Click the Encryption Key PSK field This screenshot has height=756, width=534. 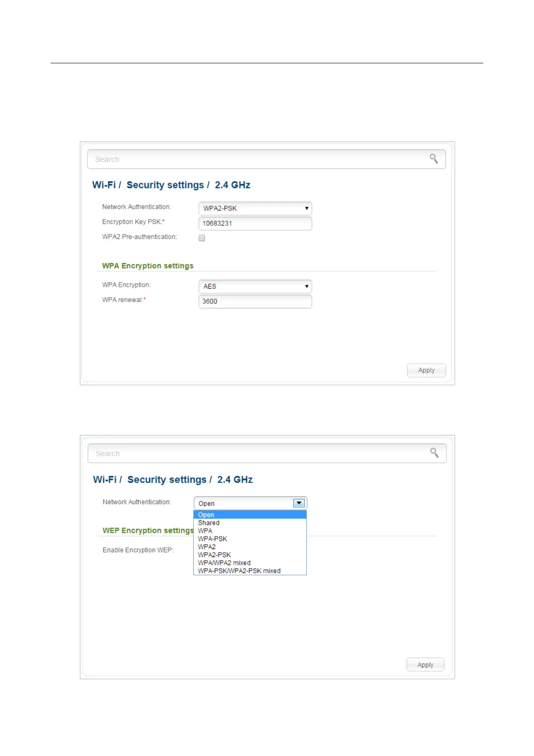coord(255,224)
